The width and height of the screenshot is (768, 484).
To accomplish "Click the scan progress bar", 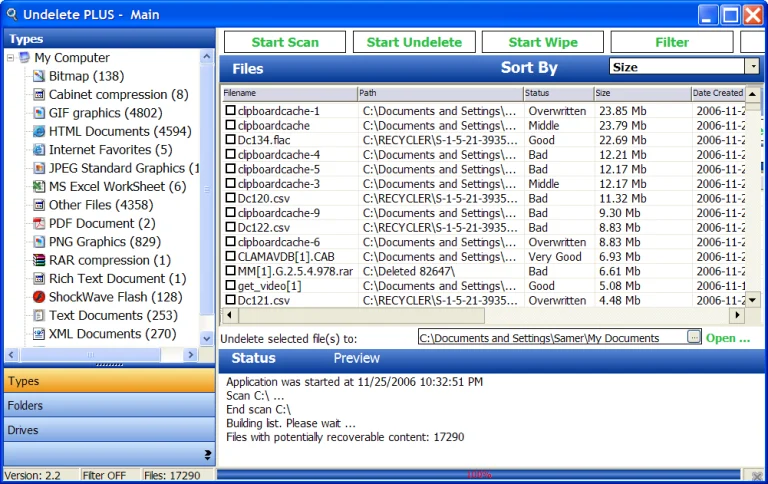I will pyautogui.click(x=479, y=475).
